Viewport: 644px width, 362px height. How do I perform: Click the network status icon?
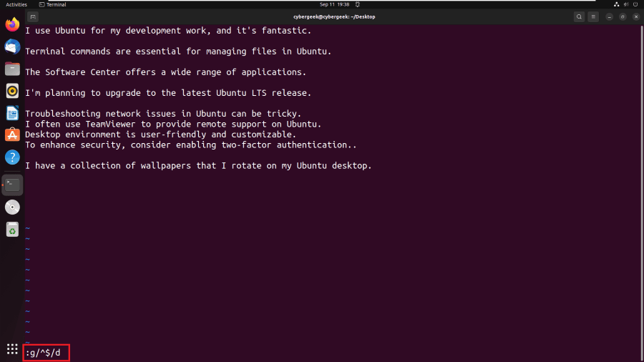tap(617, 4)
